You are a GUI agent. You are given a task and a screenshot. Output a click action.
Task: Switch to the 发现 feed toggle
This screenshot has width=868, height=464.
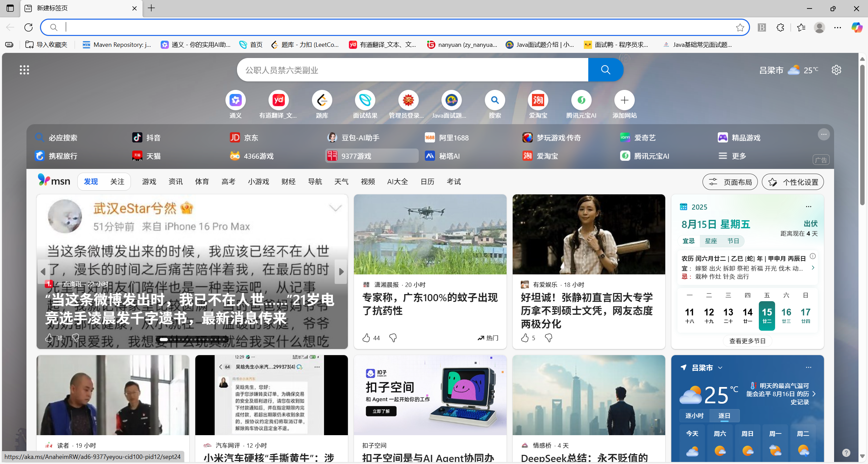pyautogui.click(x=91, y=182)
